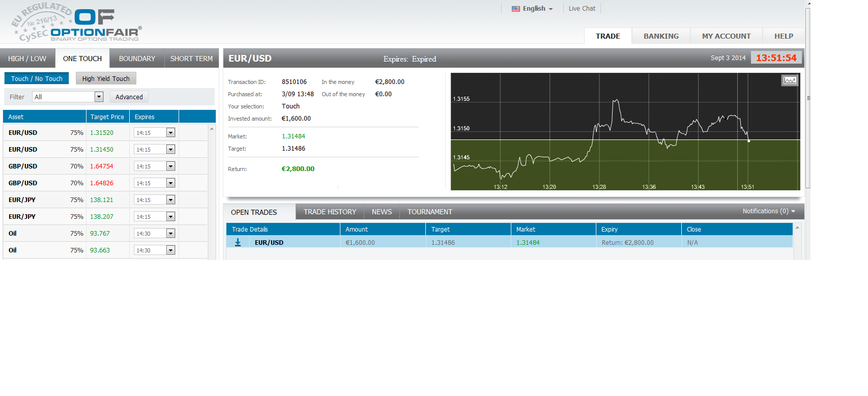
Task: Click the green €2,800.00 return value
Action: tap(298, 169)
